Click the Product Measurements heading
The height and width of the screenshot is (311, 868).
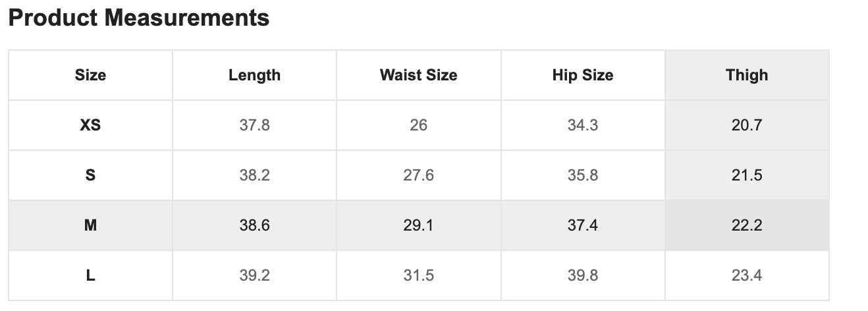point(139,18)
